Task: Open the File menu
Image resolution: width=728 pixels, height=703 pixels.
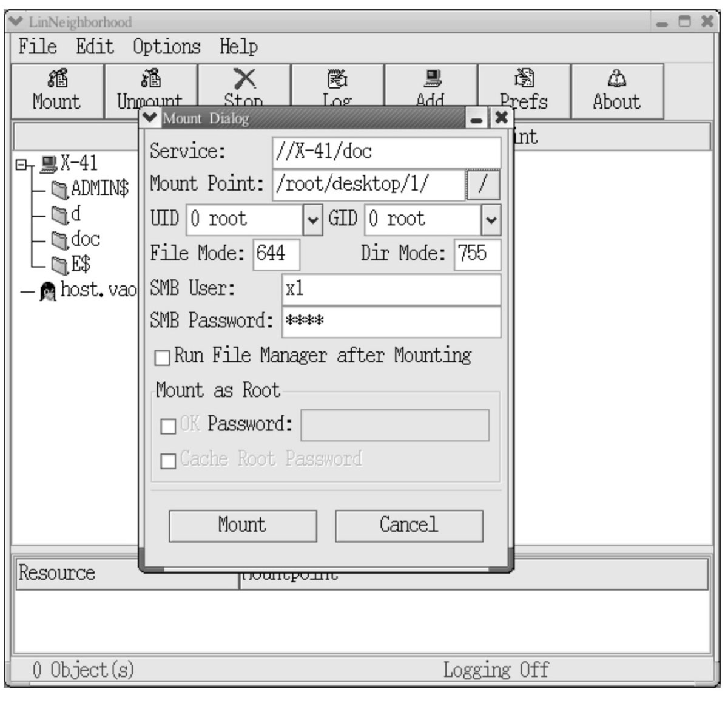Action: (38, 47)
